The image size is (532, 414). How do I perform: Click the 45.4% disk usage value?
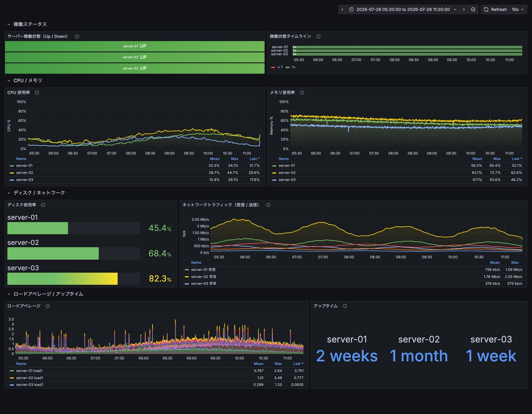click(x=160, y=228)
